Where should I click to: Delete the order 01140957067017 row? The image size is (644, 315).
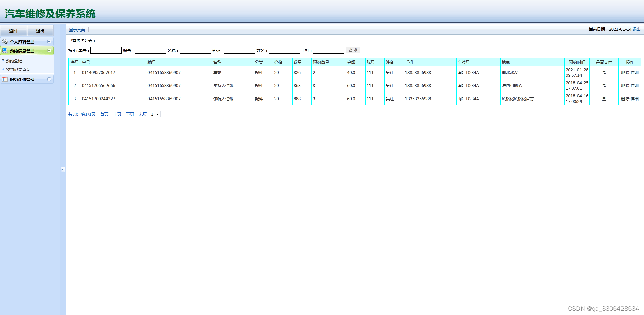(x=625, y=73)
